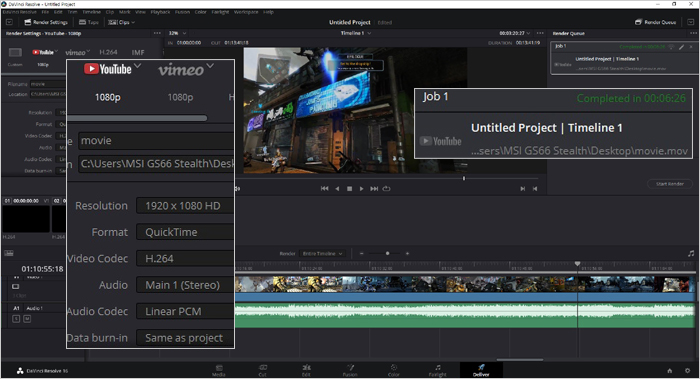This screenshot has width=700, height=379.
Task: Click the video track V1 monitor icon
Action: 16,286
